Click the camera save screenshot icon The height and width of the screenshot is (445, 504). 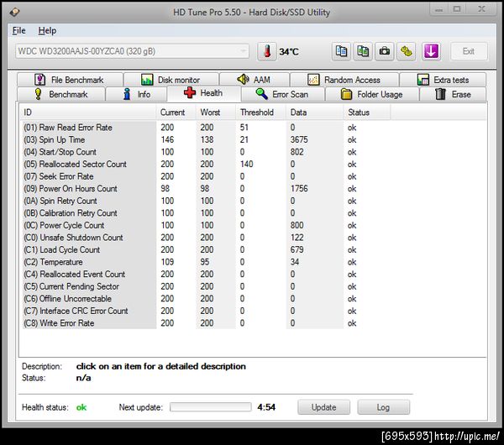coord(385,51)
